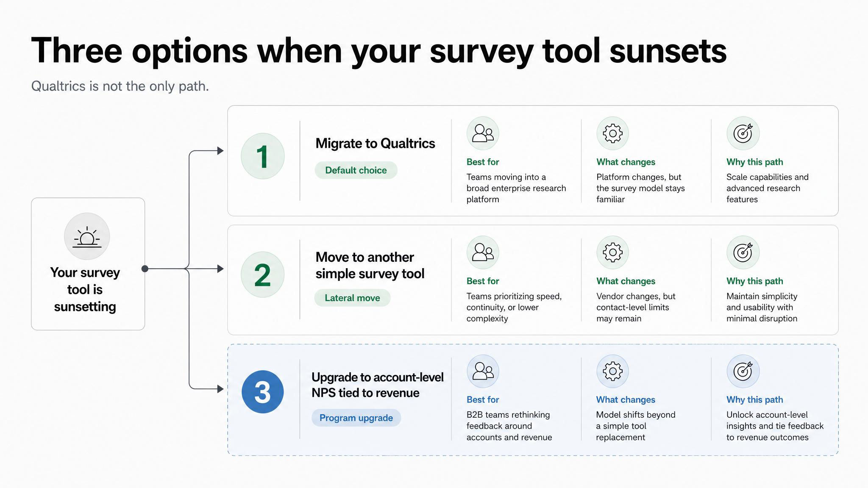Image resolution: width=868 pixels, height=488 pixels.
Task: Click the 'Default choice' badge
Action: click(x=356, y=170)
